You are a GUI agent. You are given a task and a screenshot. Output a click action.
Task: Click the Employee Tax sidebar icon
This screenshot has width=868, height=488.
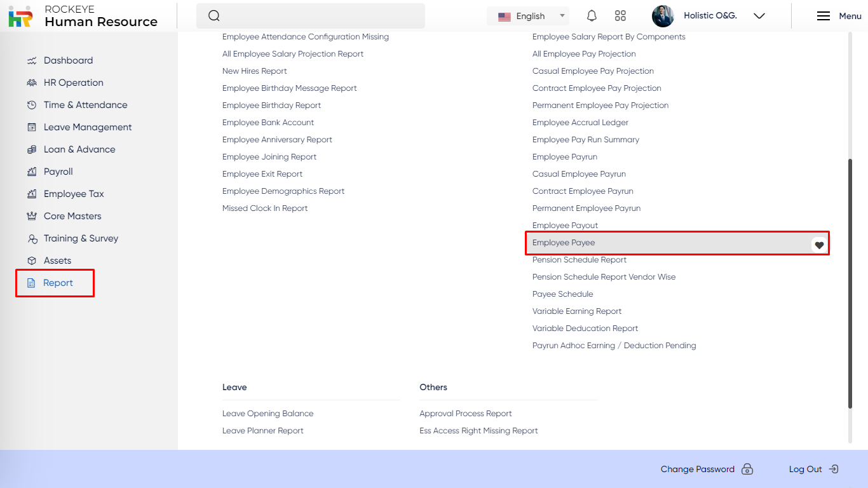pos(32,194)
